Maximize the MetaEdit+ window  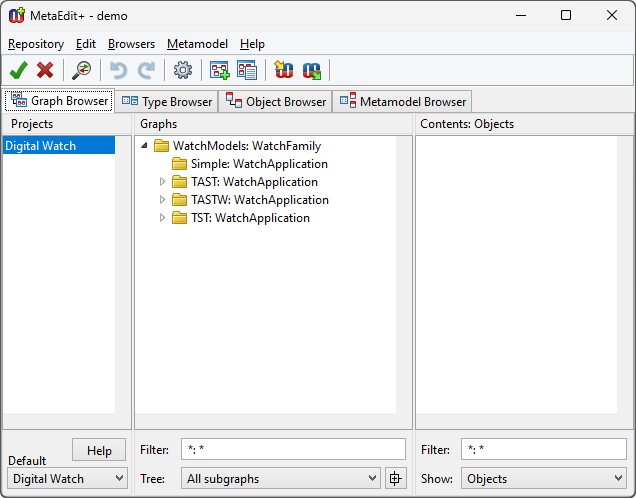coord(566,15)
